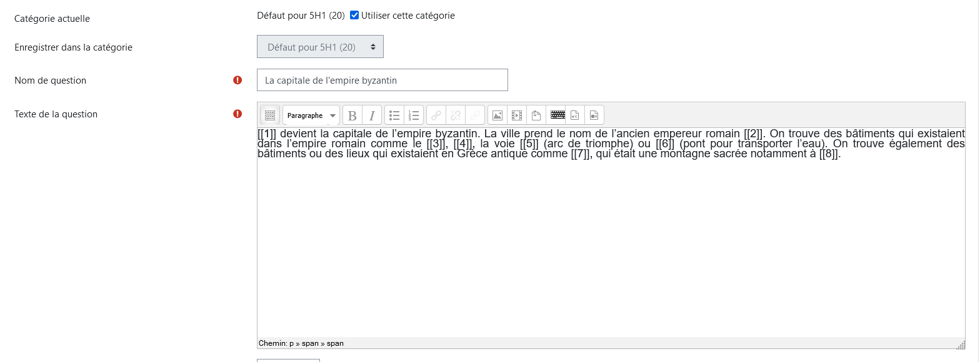
Task: Toggle the editor toolbar expand icon
Action: 270,115
